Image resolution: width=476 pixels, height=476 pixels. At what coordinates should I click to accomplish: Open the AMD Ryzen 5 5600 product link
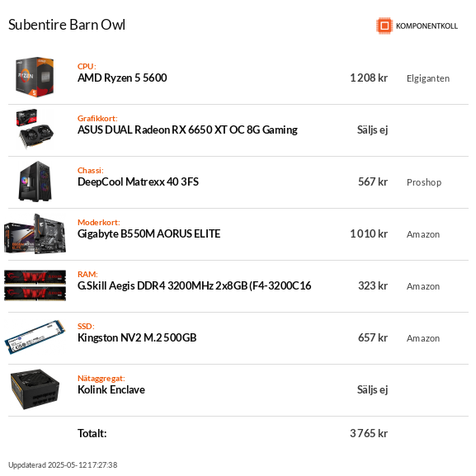pos(122,78)
